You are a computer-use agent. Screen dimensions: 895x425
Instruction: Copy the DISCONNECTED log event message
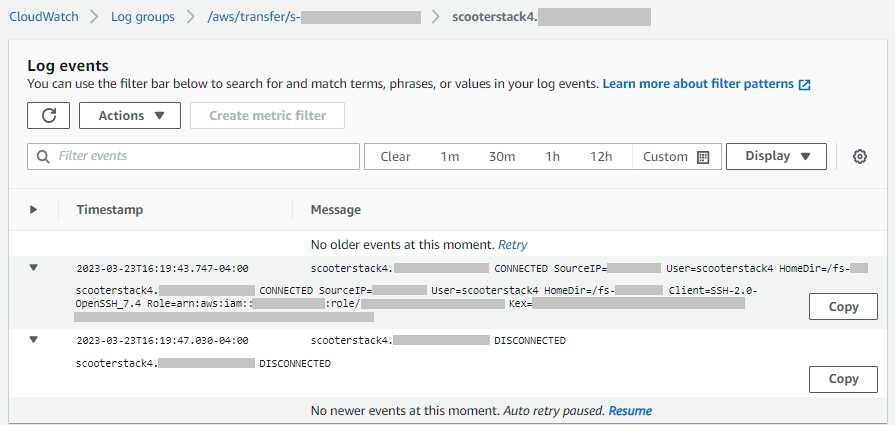[843, 379]
